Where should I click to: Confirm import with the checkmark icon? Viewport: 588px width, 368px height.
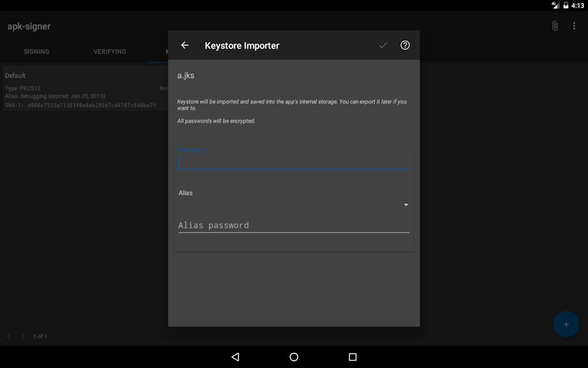[x=383, y=45]
